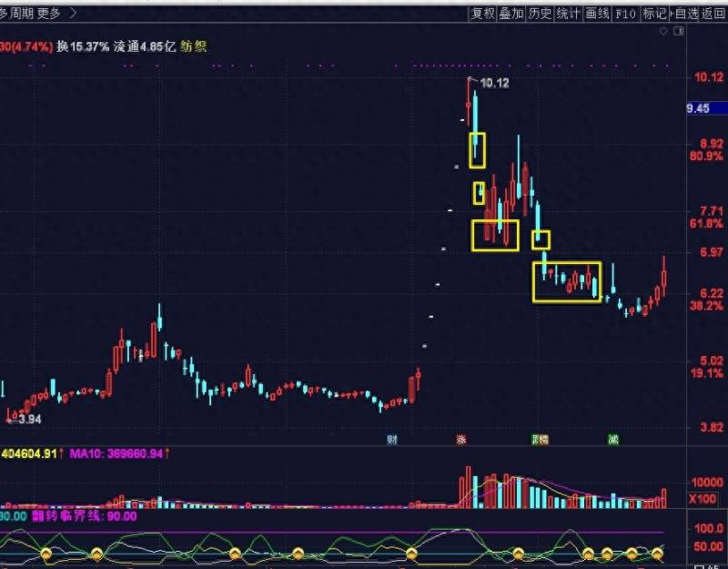The image size is (728, 569).
Task: Open the 叠加 overlay option
Action: 511,14
